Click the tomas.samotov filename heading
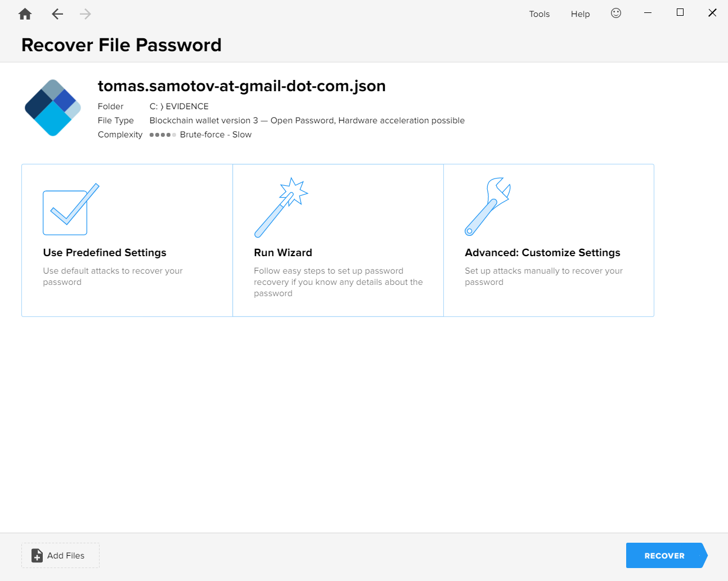This screenshot has width=728, height=581. [x=242, y=86]
